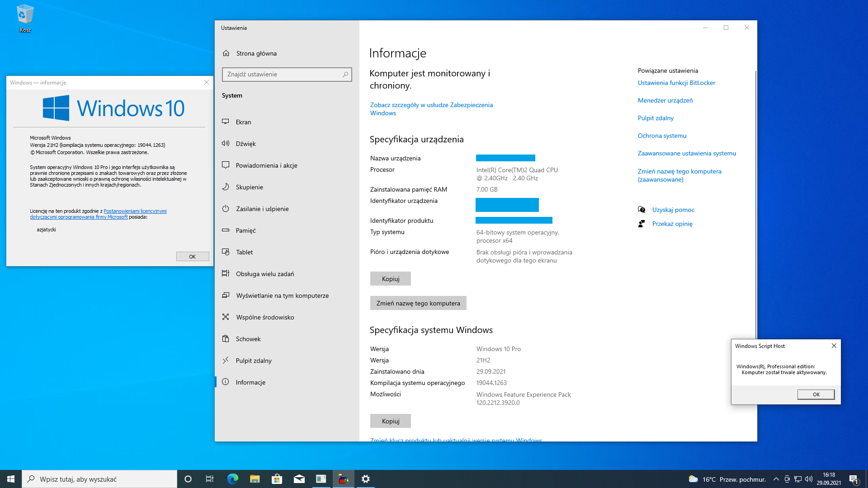Copy device specification with first Kopiuj button

click(391, 279)
